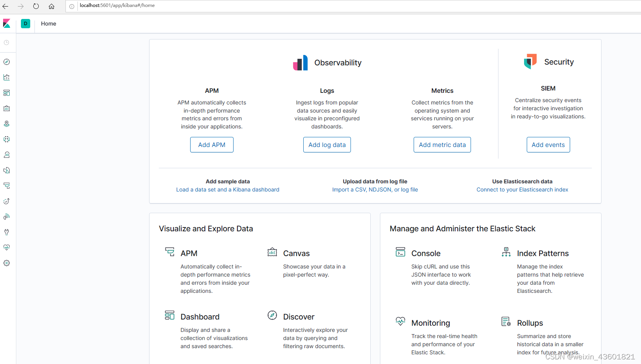Open Canvas from the sidebar icon
Screen dimensions: 641x364
[7, 108]
